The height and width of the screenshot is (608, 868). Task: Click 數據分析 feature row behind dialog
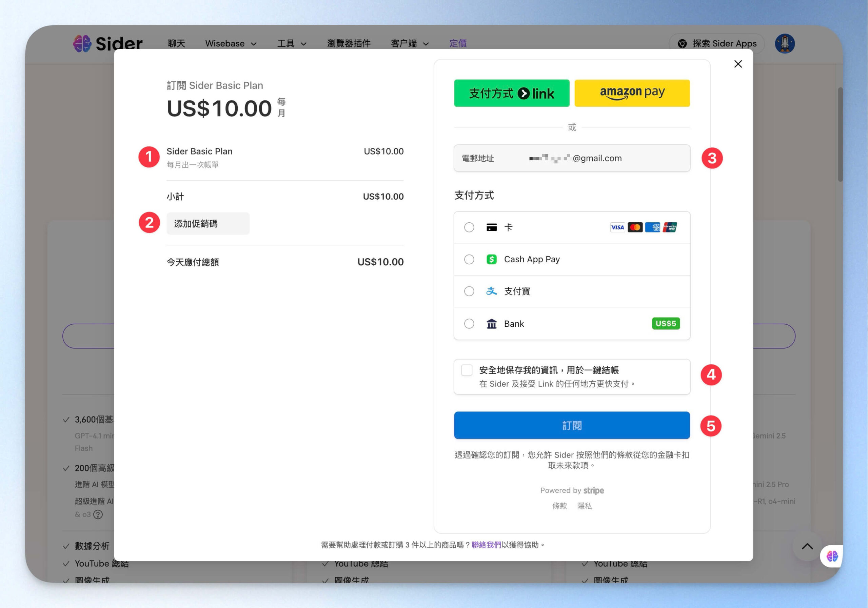coord(92,546)
